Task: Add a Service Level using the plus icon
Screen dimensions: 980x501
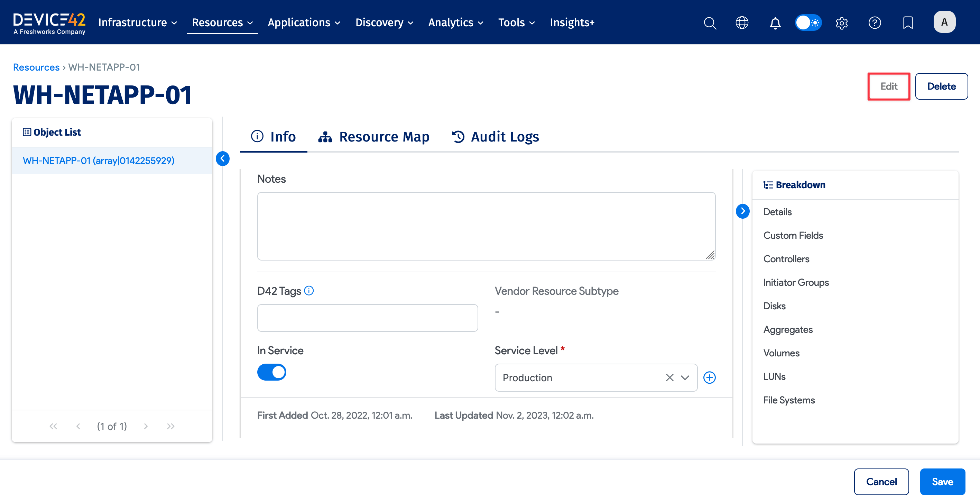Action: coord(709,377)
